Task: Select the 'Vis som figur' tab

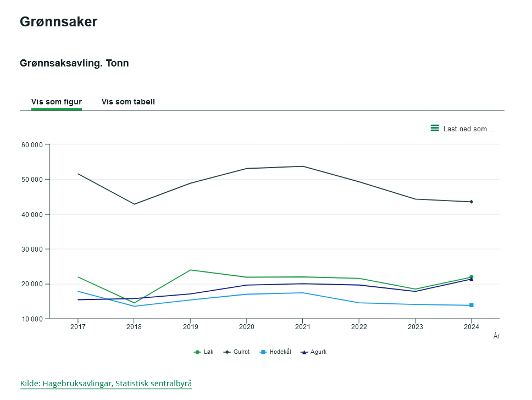Action: 57,102
